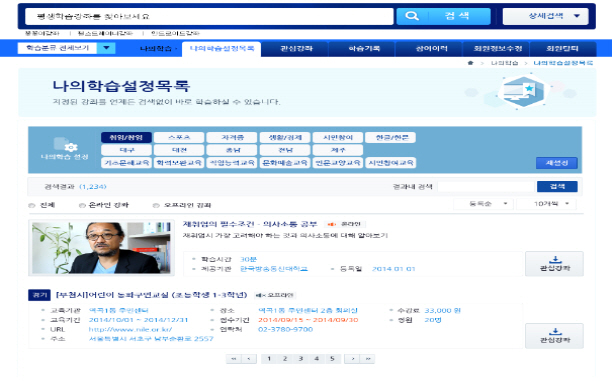This screenshot has width=612, height=381.
Task: Toggle the 시민참여교육 filter
Action: click(x=391, y=162)
